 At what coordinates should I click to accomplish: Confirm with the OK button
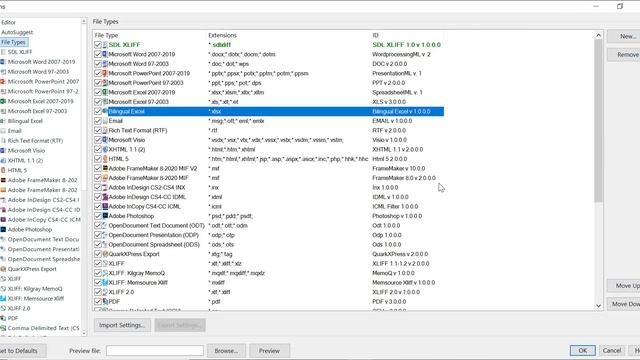[x=582, y=351]
